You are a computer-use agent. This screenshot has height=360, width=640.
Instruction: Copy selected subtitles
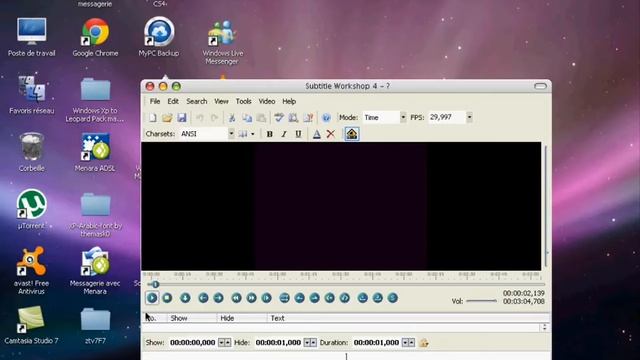click(x=247, y=118)
